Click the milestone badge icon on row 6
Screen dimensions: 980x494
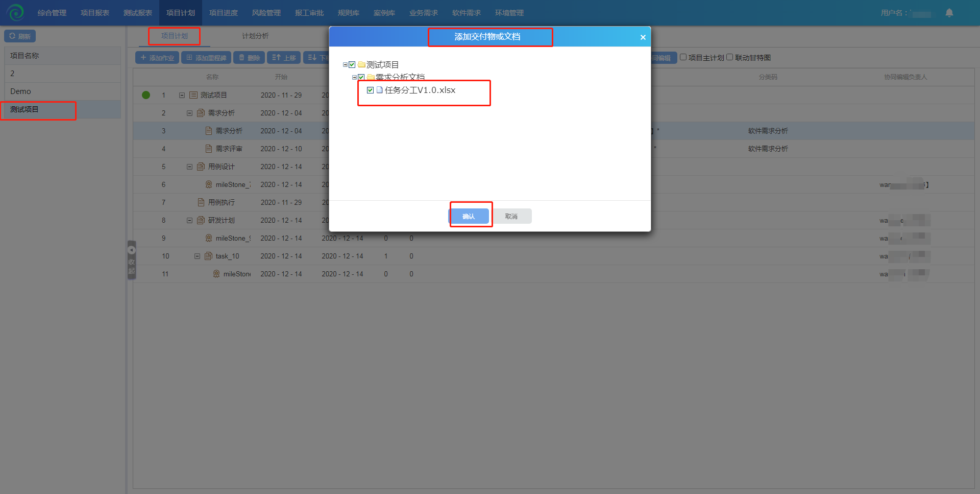coord(209,184)
